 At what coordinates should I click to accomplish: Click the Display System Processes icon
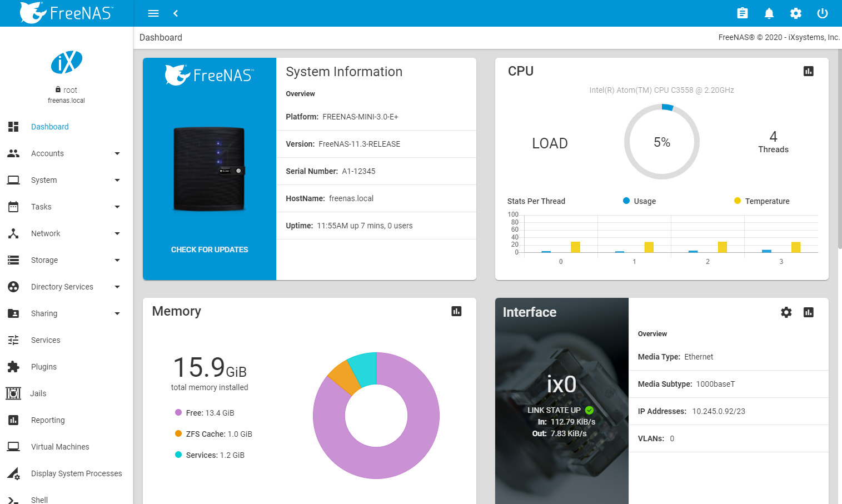click(13, 473)
